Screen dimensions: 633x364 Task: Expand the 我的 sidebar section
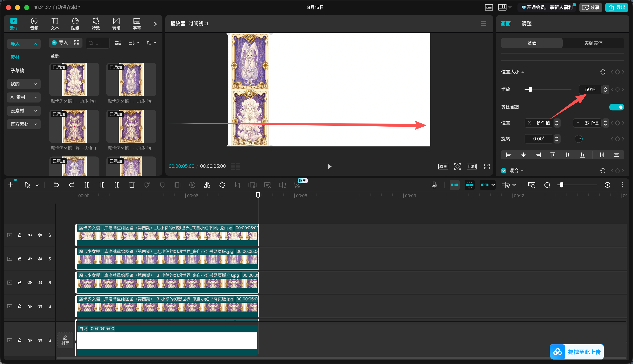[24, 84]
